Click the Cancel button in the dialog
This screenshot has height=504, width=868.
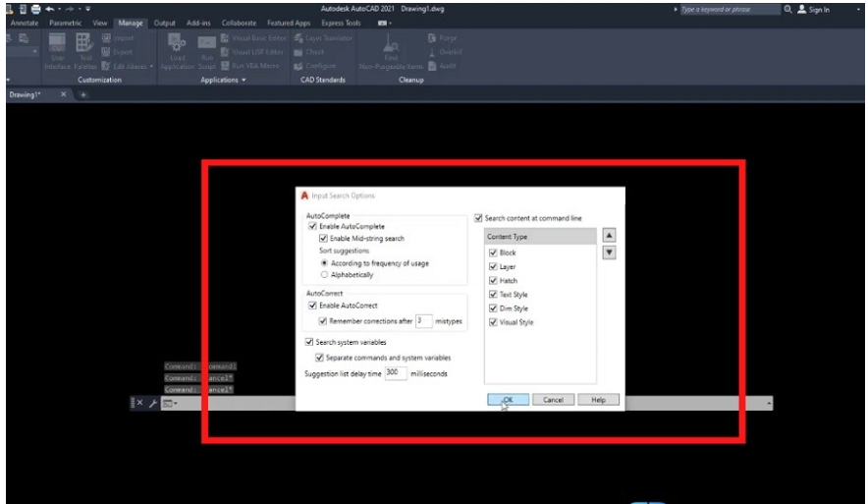[552, 400]
